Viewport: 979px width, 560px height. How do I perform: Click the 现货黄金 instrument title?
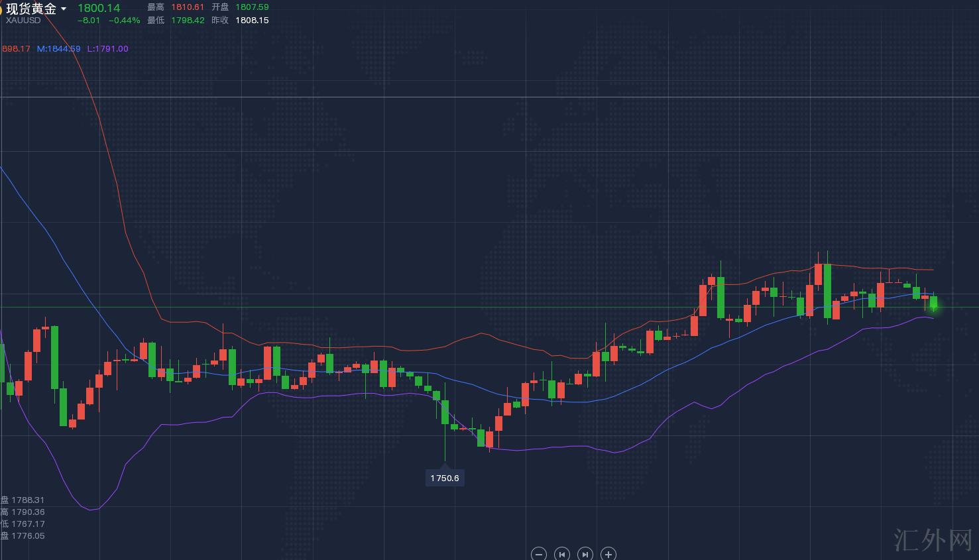click(x=31, y=9)
